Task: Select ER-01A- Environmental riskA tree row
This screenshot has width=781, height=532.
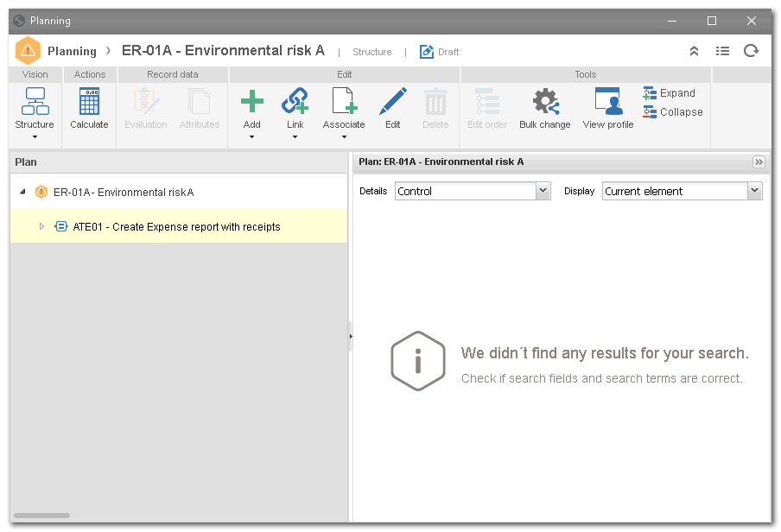Action: tap(179, 192)
